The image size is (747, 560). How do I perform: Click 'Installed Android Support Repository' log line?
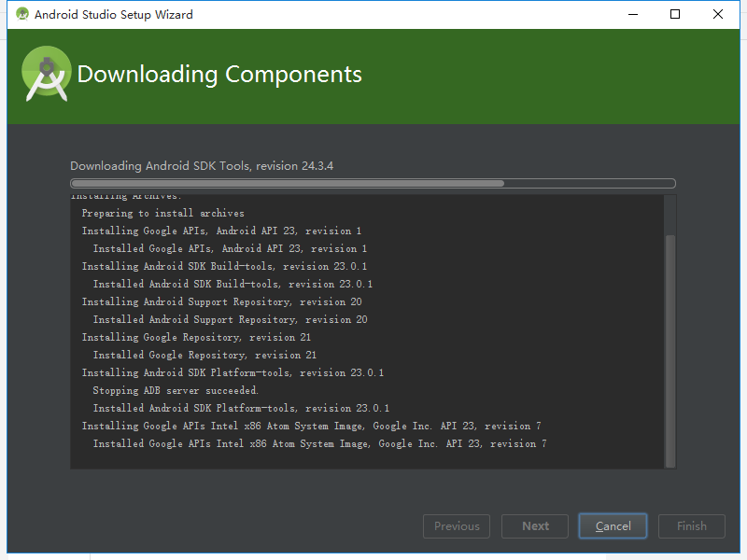coord(230,319)
